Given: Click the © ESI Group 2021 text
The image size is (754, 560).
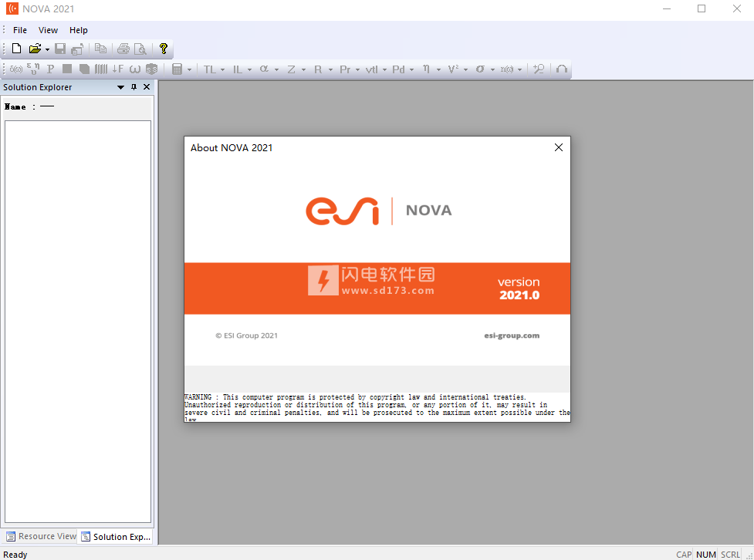Looking at the screenshot, I should (x=247, y=336).
